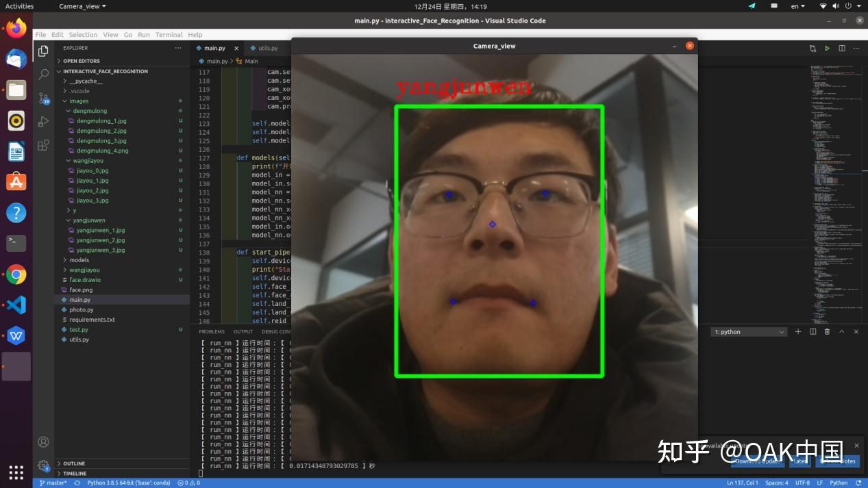868x488 pixels.
Task: Split the editor to the right
Action: (x=842, y=48)
